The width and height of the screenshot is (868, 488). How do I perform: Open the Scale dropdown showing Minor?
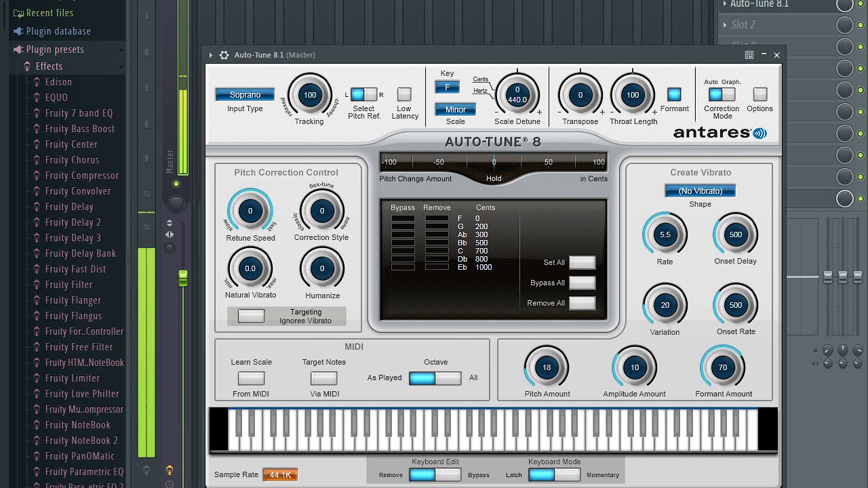pyautogui.click(x=455, y=109)
